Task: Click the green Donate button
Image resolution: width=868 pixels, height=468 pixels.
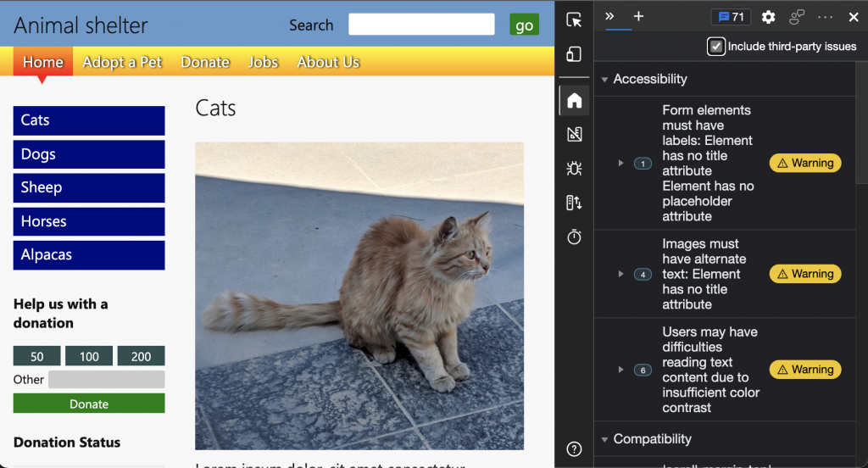Action: (89, 404)
